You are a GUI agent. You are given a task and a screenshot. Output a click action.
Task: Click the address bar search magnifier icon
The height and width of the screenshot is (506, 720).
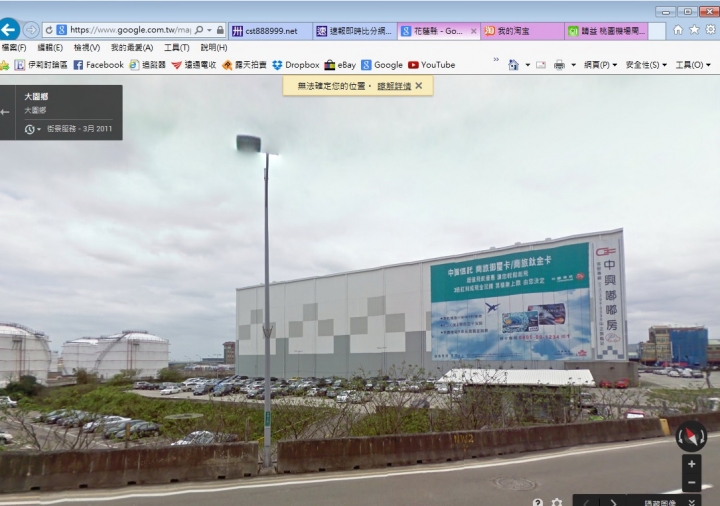(199, 30)
